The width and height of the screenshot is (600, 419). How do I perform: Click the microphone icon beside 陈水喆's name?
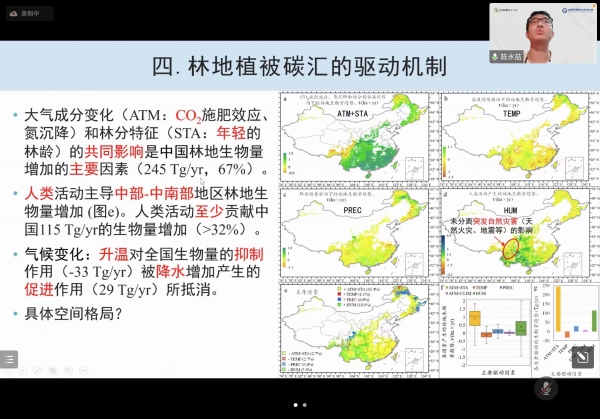(x=495, y=57)
